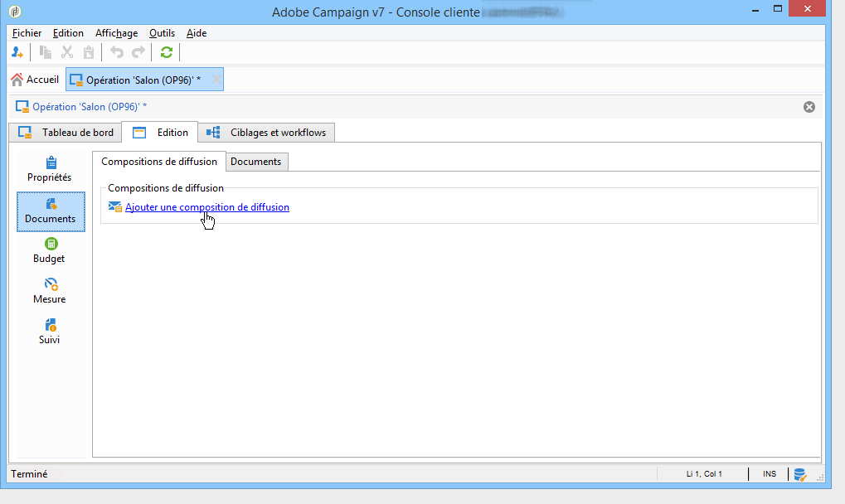Click the Cut scissors toolbar icon

67,52
